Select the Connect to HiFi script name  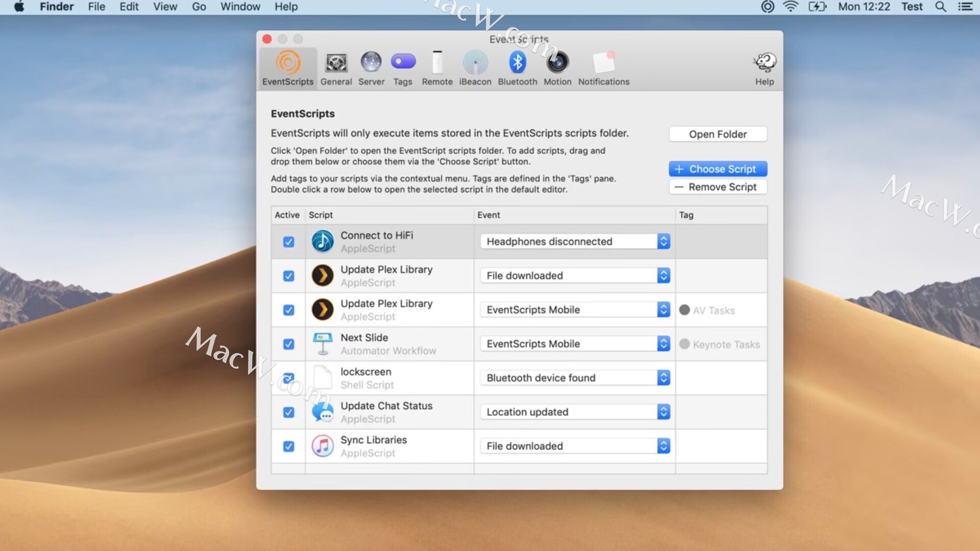point(377,235)
